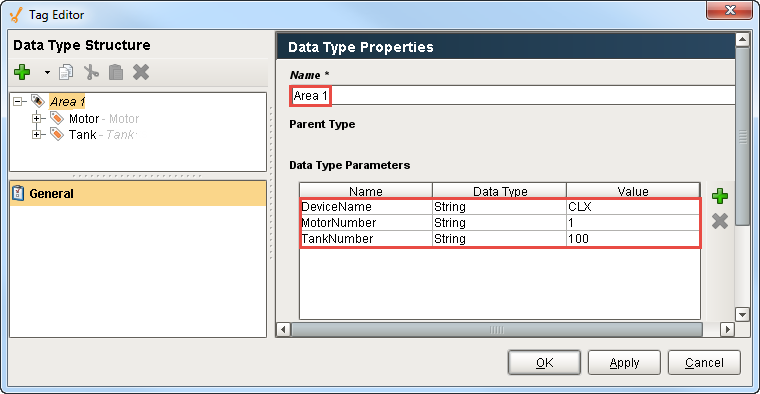Click the Name input field
The image size is (760, 394).
pyautogui.click(x=512, y=95)
